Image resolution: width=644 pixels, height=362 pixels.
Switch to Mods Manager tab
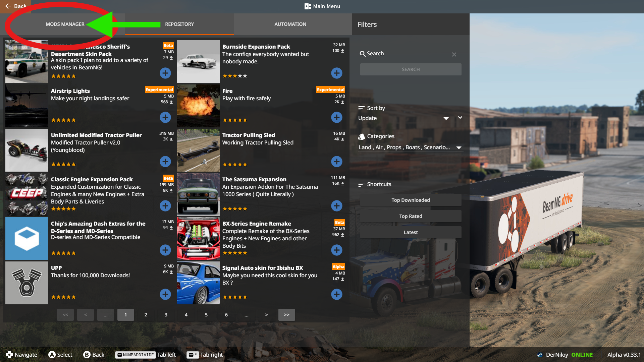pyautogui.click(x=65, y=24)
